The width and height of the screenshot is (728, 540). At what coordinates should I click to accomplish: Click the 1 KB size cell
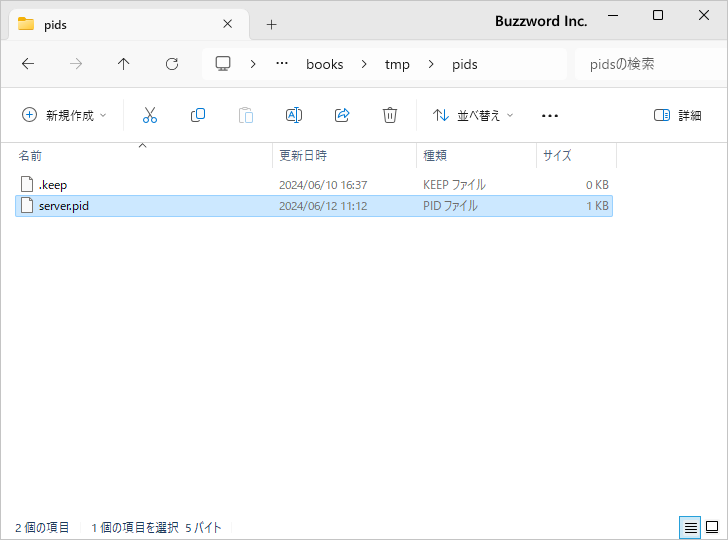pyautogui.click(x=597, y=206)
